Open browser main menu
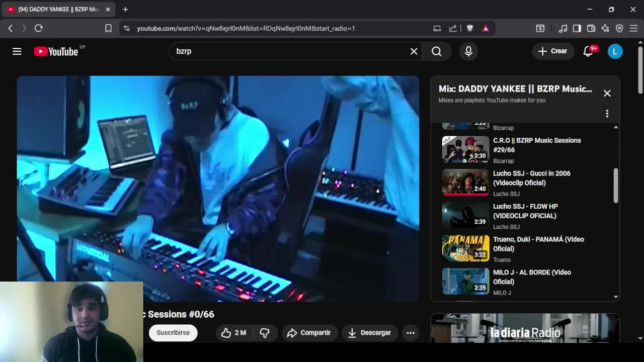The width and height of the screenshot is (644, 362). pyautogui.click(x=633, y=29)
